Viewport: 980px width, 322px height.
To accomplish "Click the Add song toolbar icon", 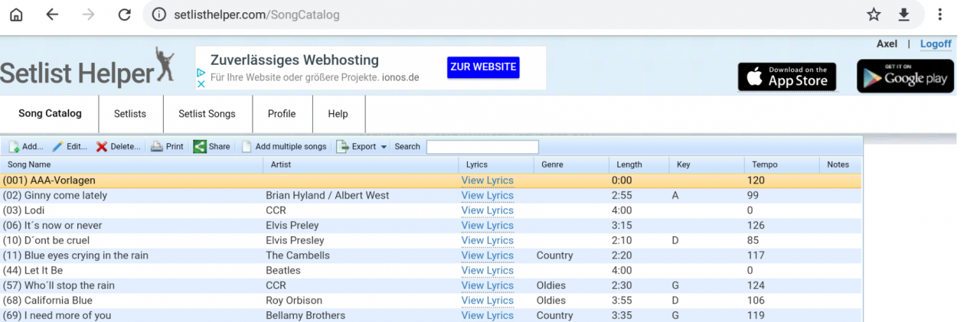I will tap(14, 147).
